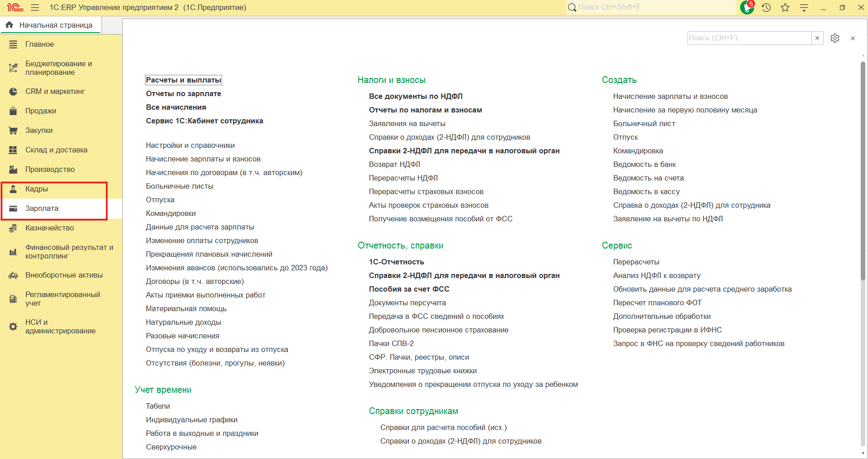Viewport: 868px width, 459px height.
Task: Open Пособия за счет ФСС
Action: click(x=409, y=289)
